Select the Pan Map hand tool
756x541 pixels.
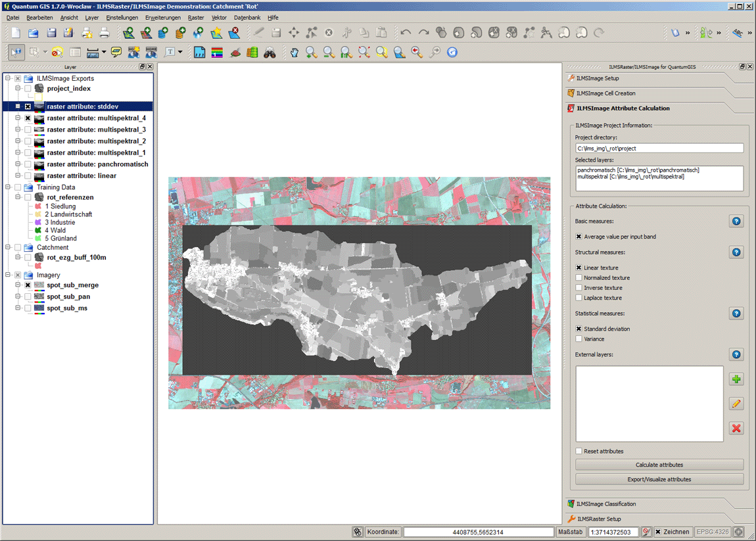point(295,53)
